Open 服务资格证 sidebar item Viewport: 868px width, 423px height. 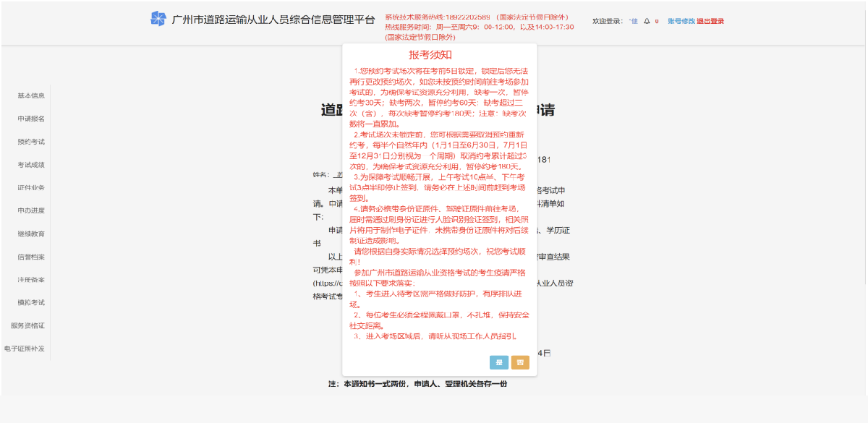pos(27,325)
